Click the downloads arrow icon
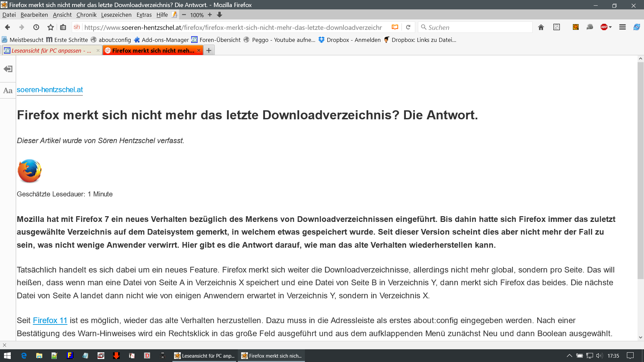This screenshot has height=362, width=644. pyautogui.click(x=219, y=15)
